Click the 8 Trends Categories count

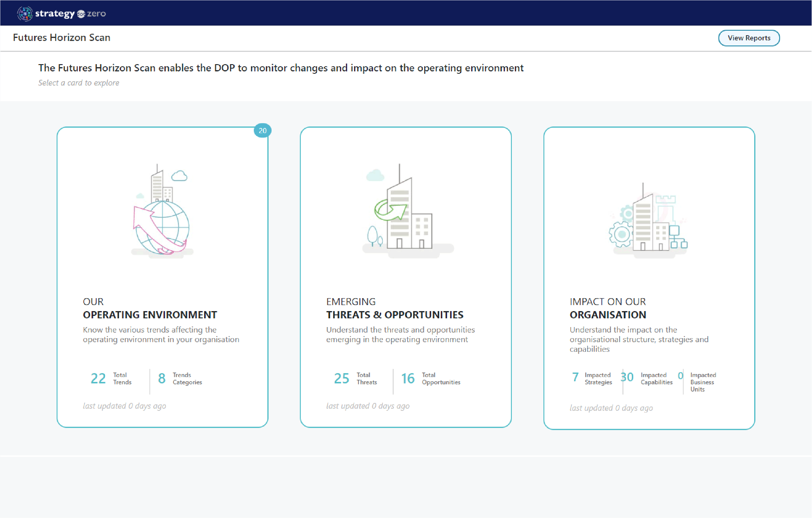(180, 378)
